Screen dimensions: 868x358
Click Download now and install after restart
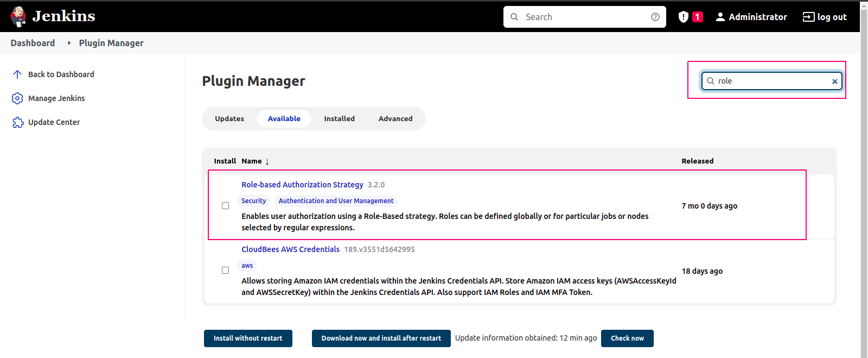click(381, 338)
